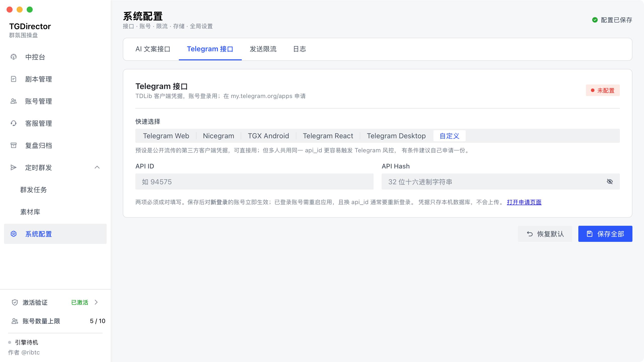Viewport: 644px width, 362px height.
Task: Open 中控台 in the sidebar
Action: [55, 57]
